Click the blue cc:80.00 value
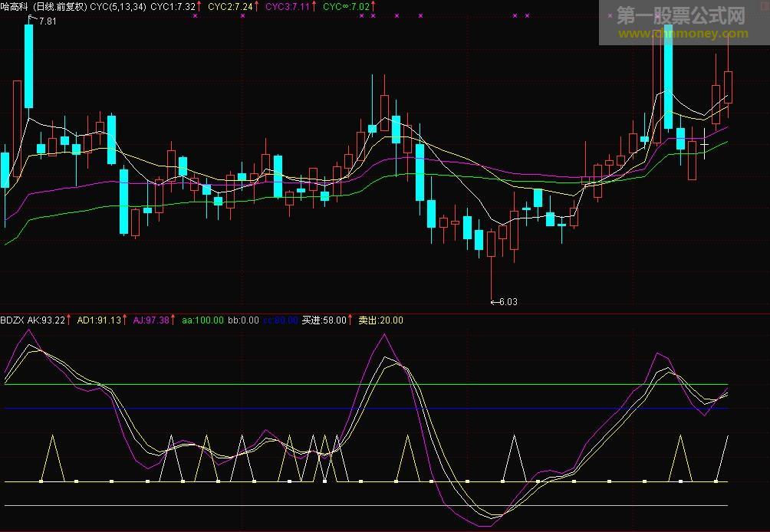This screenshot has height=532, width=770. pyautogui.click(x=281, y=320)
